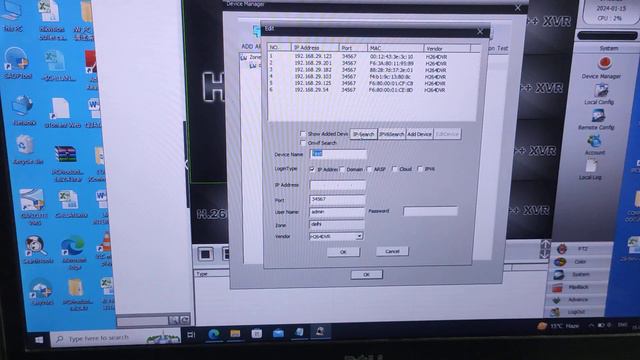This screenshot has width=640, height=360.
Task: Open the Vendor dropdown list
Action: pyautogui.click(x=359, y=236)
